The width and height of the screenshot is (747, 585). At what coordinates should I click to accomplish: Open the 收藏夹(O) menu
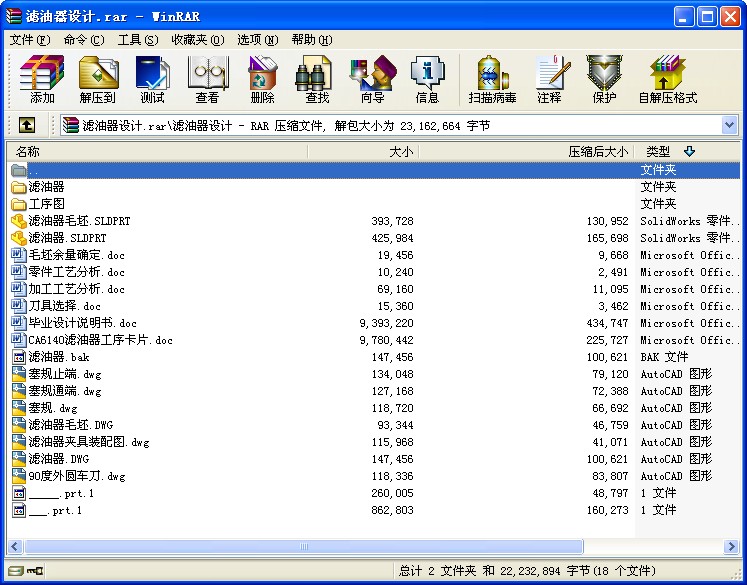coord(197,40)
